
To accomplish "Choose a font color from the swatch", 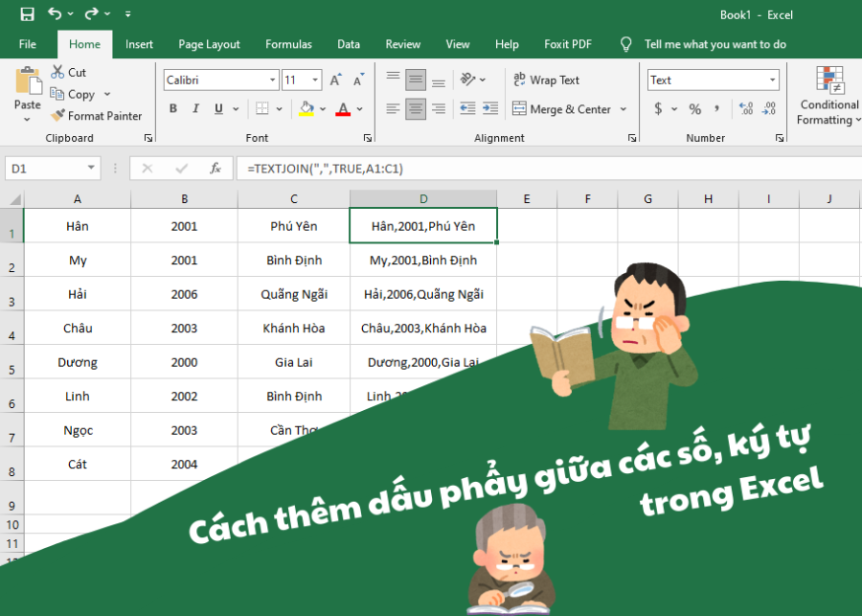I will [x=343, y=108].
